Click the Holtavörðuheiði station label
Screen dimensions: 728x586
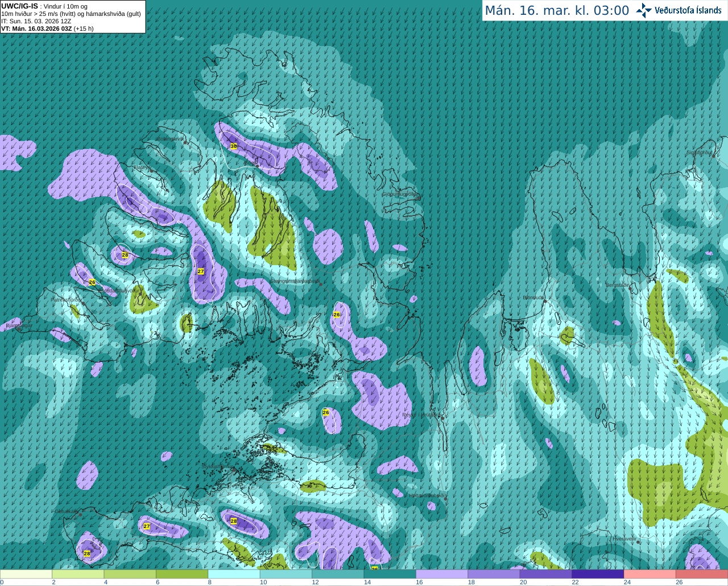pos(427,496)
